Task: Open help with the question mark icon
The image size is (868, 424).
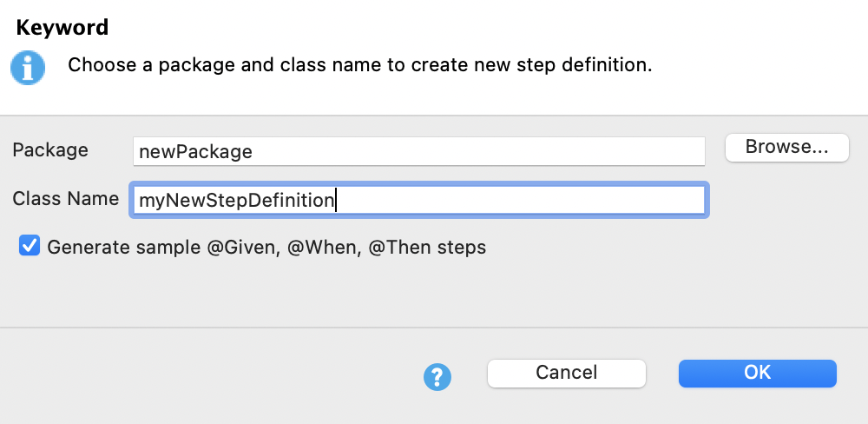Action: pyautogui.click(x=437, y=375)
